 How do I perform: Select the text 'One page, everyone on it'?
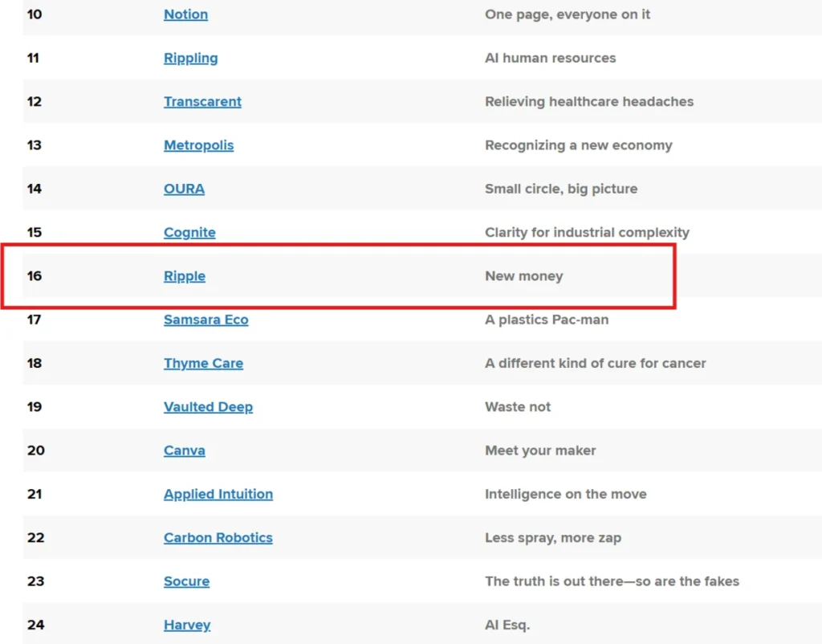pos(568,14)
